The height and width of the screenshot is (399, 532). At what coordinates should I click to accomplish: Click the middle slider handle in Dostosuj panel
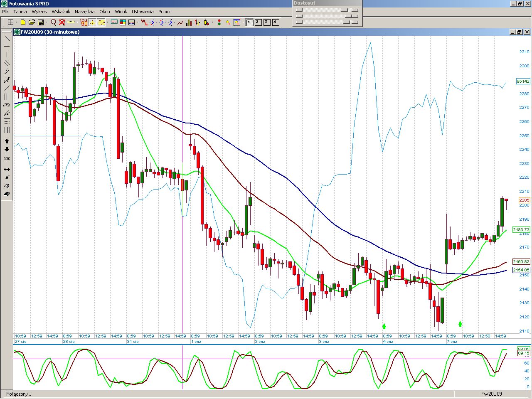348,16
